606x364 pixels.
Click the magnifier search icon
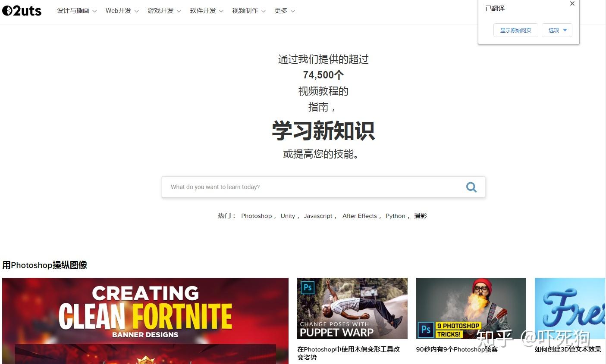click(471, 187)
